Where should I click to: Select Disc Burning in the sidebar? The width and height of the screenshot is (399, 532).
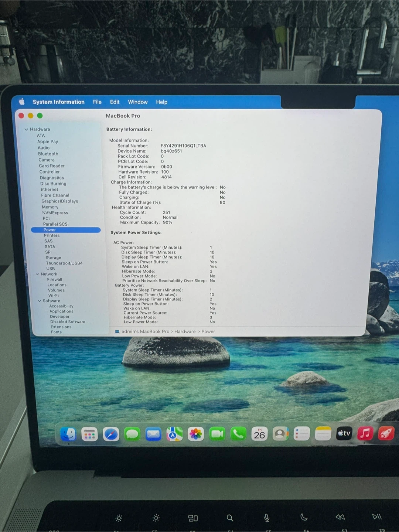pyautogui.click(x=53, y=184)
